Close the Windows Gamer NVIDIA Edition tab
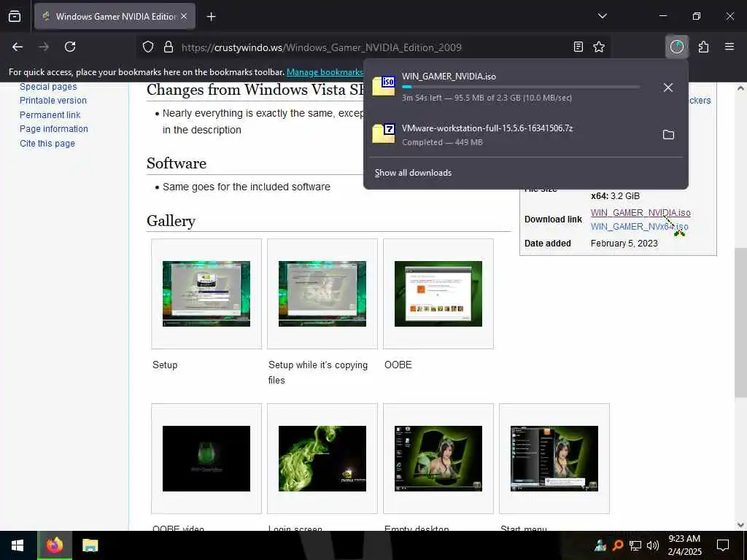 click(x=184, y=17)
